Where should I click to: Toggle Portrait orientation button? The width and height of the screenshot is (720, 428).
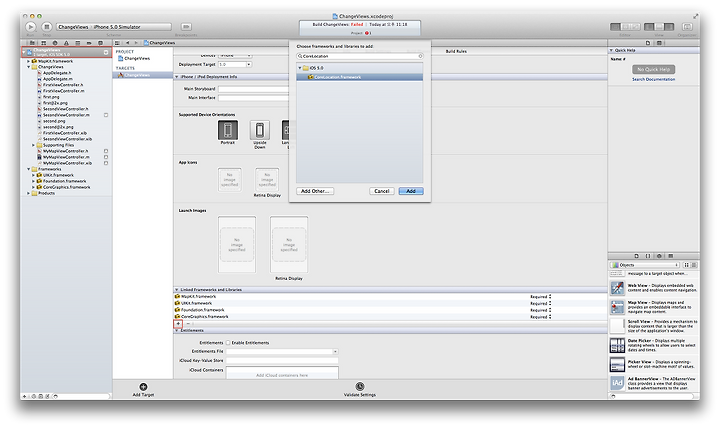click(x=228, y=130)
